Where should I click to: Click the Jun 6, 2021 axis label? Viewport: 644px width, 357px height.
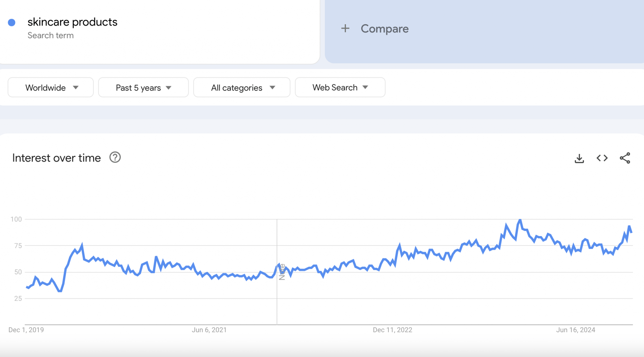(209, 330)
